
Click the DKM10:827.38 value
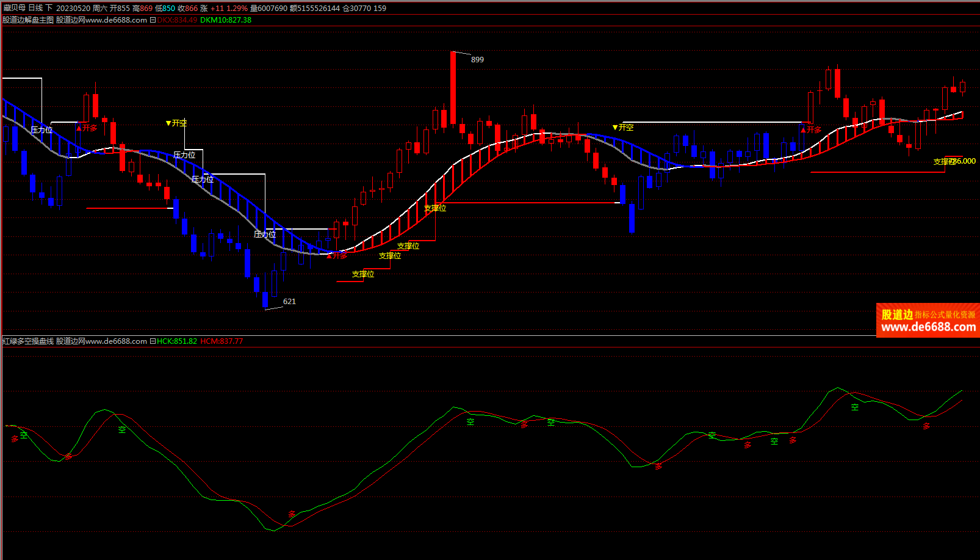click(x=226, y=20)
